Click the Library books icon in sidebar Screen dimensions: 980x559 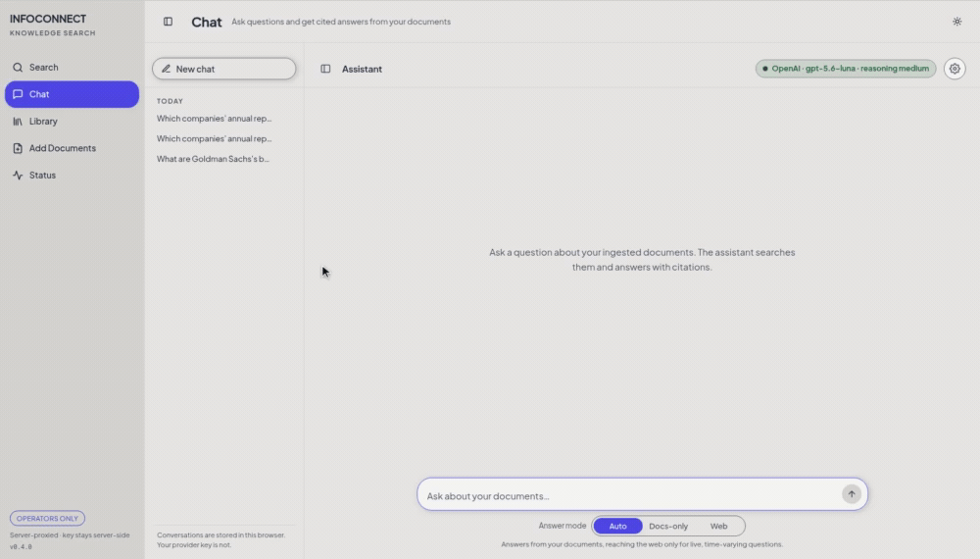tap(18, 122)
